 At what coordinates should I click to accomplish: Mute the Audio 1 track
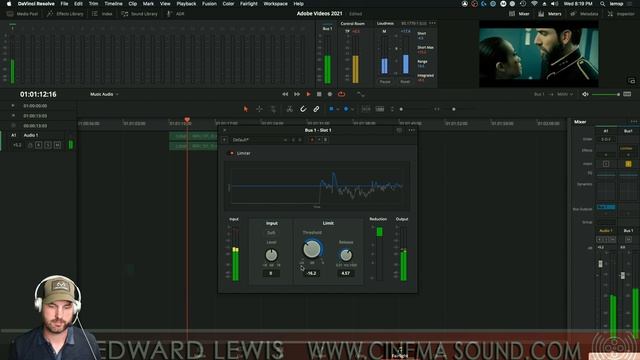click(x=57, y=145)
